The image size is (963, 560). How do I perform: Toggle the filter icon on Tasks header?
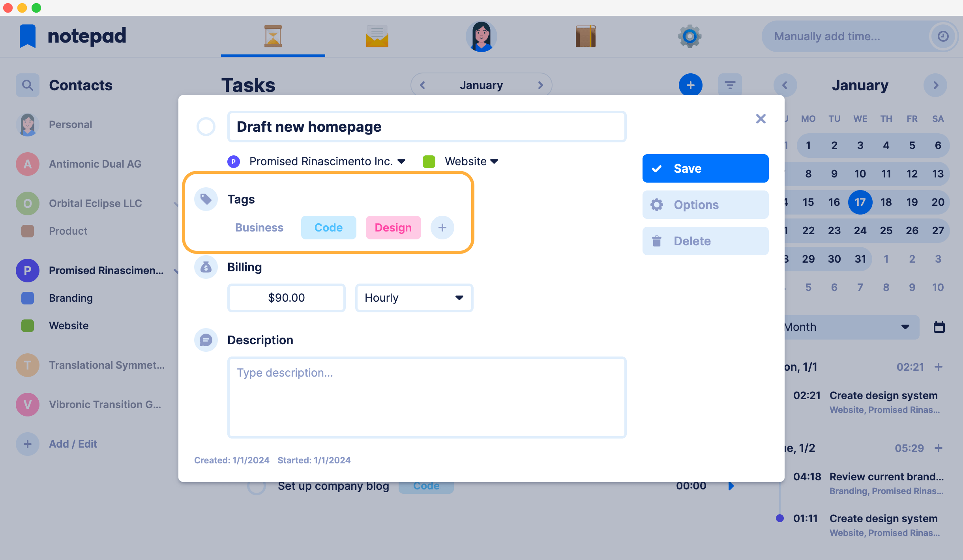coord(731,85)
